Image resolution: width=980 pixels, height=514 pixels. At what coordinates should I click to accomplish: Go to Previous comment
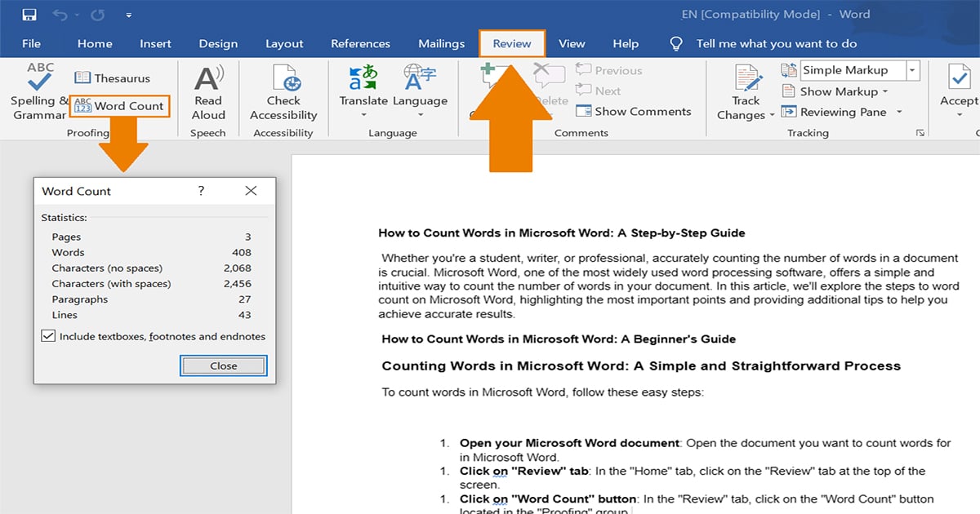(x=608, y=71)
